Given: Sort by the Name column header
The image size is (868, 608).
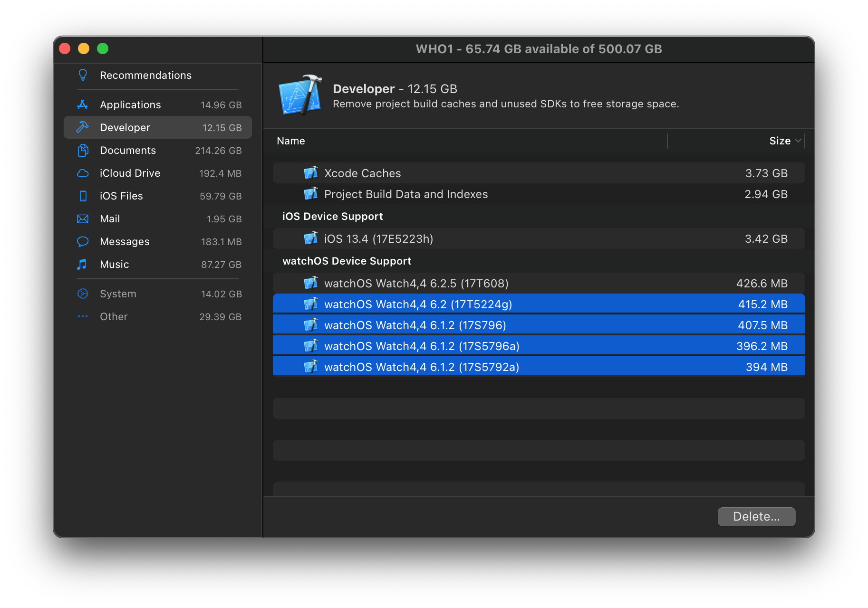Looking at the screenshot, I should [470, 141].
